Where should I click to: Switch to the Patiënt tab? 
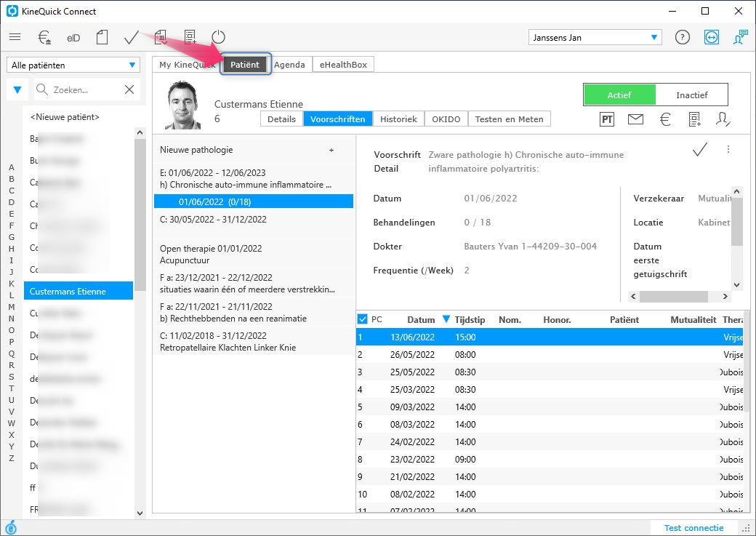click(245, 65)
